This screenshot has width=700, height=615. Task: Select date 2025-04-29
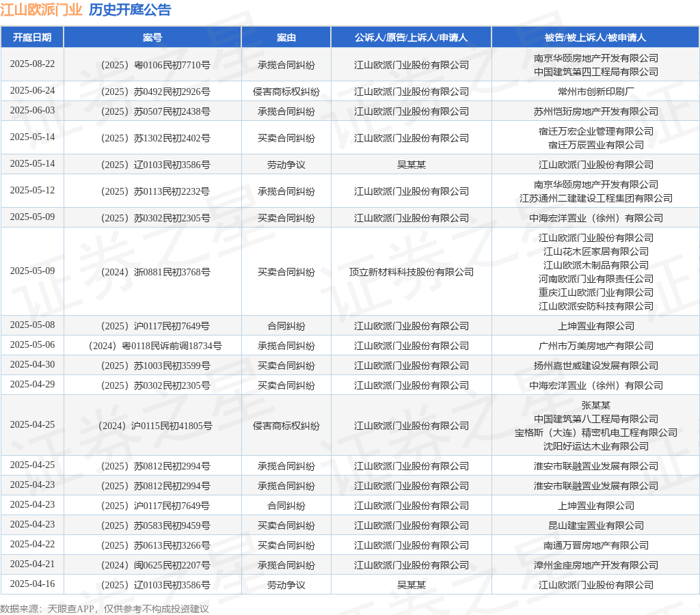[x=32, y=384]
